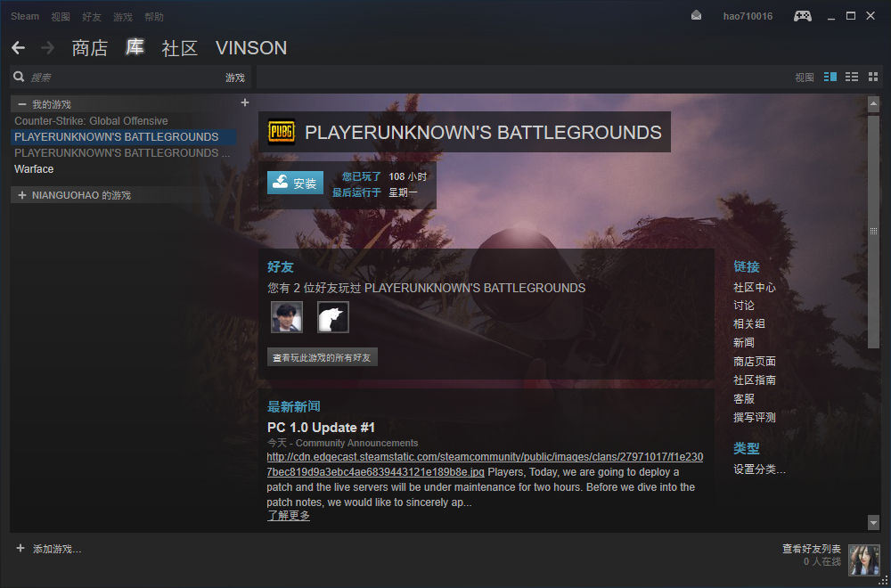Go to the 商店 tab
Viewport: 891px width, 588px height.
(90, 48)
